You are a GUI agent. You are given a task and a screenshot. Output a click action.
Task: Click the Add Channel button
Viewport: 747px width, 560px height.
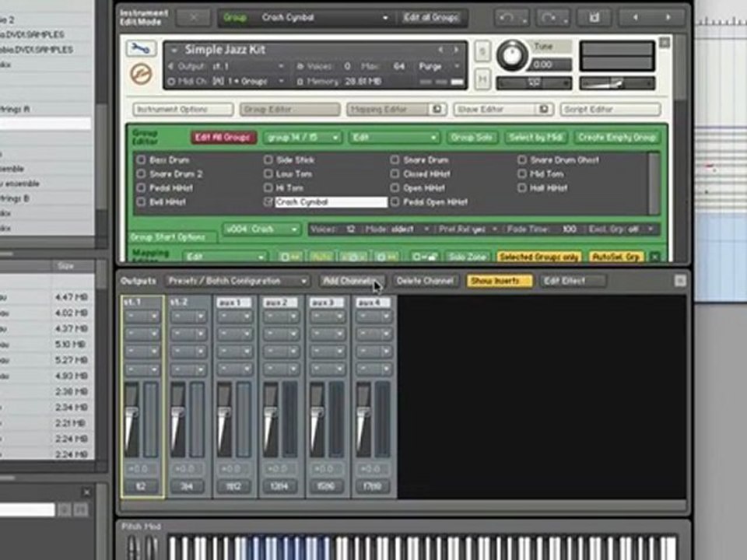tap(352, 281)
